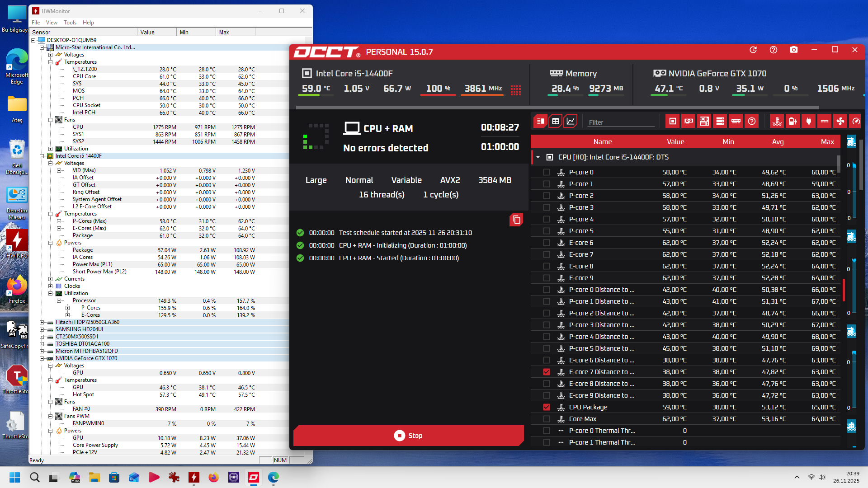Toggle GPU sensor filter in OCCT
868x488 pixels.
point(689,121)
